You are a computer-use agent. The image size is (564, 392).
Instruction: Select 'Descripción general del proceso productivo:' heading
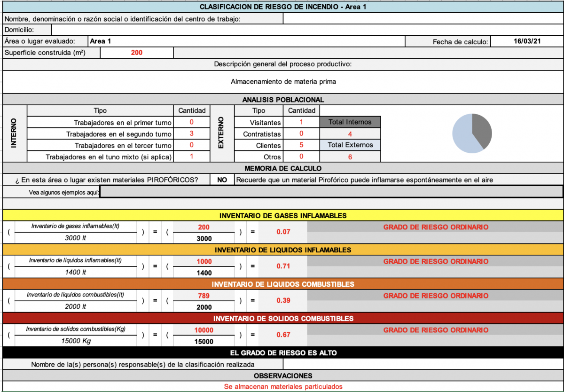(x=283, y=64)
